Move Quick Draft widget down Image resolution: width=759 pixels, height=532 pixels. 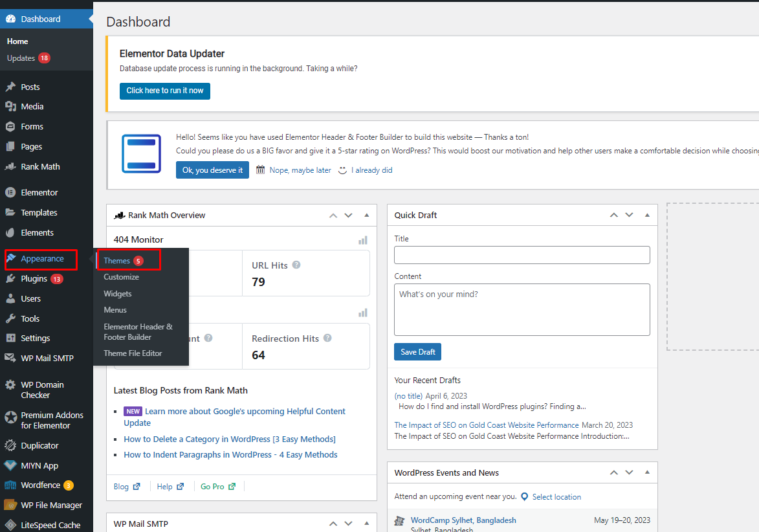click(x=630, y=215)
